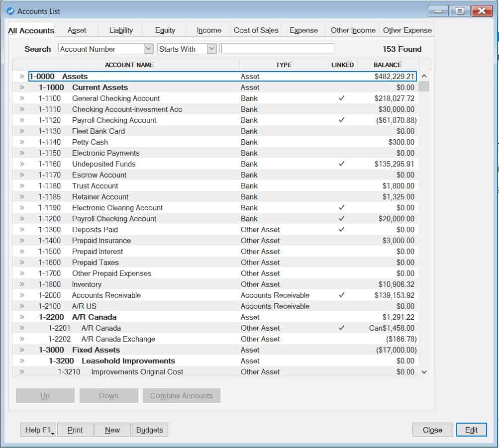
Task: Click the BALANCE column header
Action: click(x=388, y=65)
